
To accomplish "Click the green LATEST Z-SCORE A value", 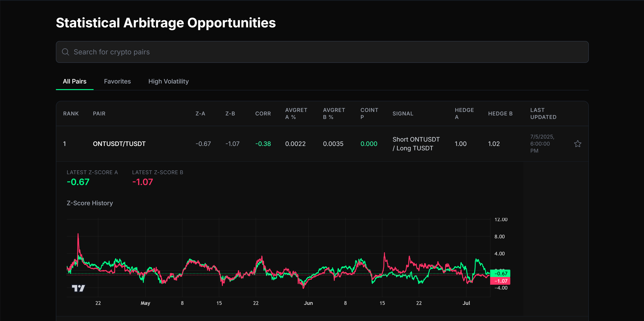I will (x=78, y=182).
